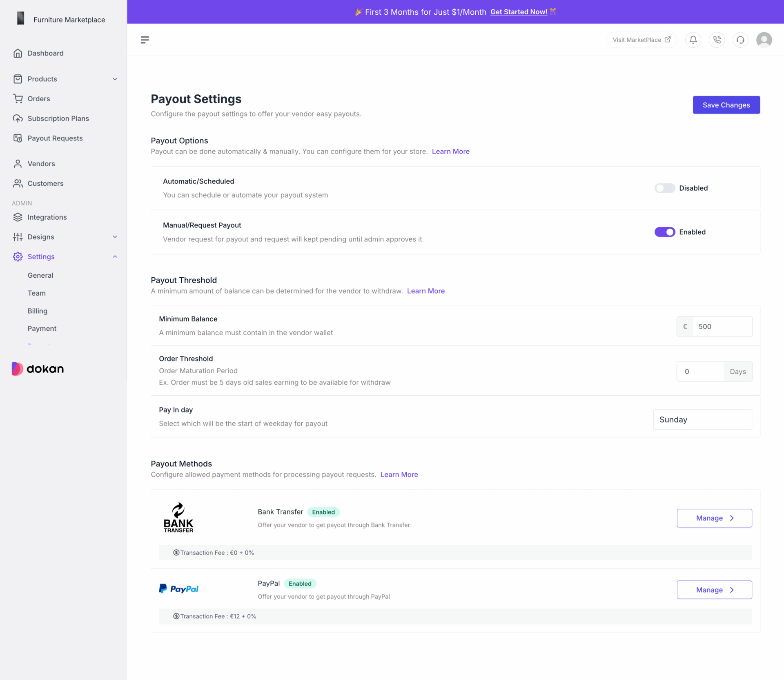Screen dimensions: 784x680
Task: Click the Dashboard sidebar icon
Action: 18,53
